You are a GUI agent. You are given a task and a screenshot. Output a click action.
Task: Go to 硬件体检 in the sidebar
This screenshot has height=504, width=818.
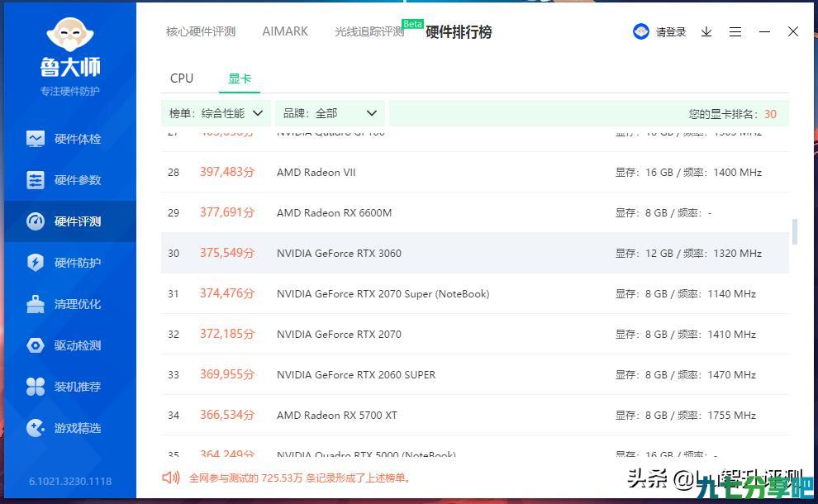pyautogui.click(x=78, y=139)
